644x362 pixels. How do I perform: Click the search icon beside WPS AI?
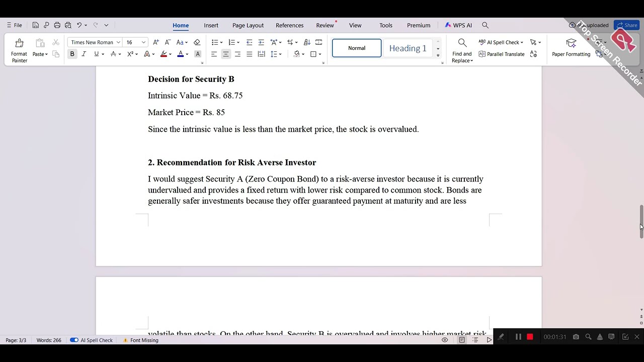[485, 25]
